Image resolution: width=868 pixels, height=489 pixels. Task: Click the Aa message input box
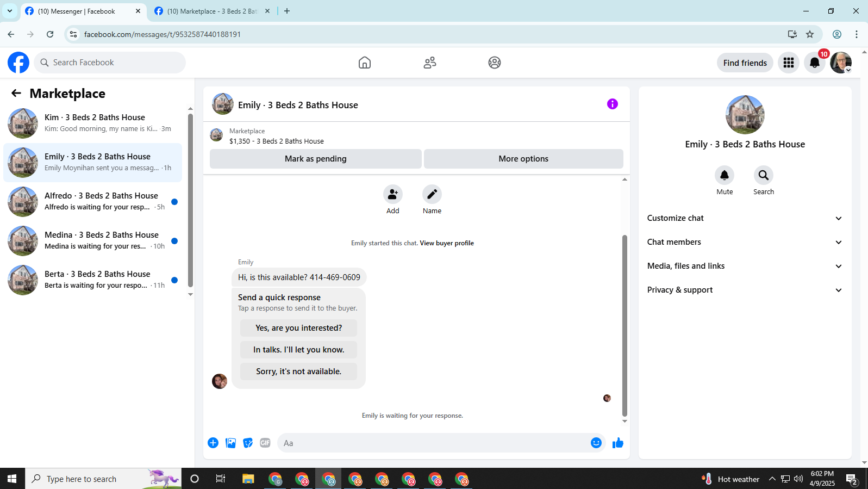[433, 443]
